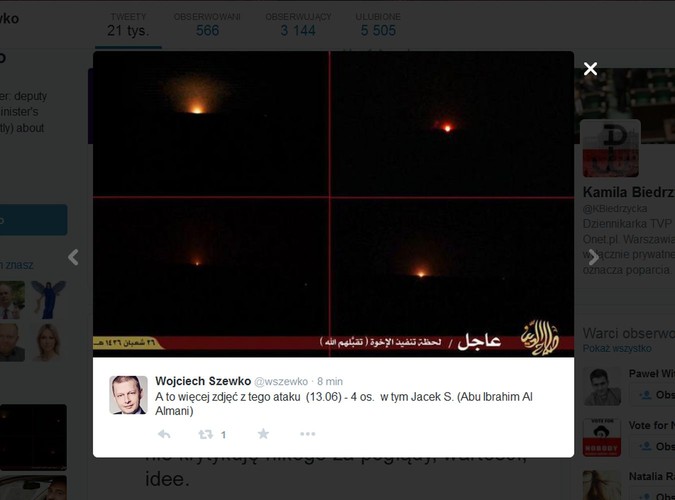Open the @wszewko handle link
675x500 pixels.
click(x=281, y=382)
